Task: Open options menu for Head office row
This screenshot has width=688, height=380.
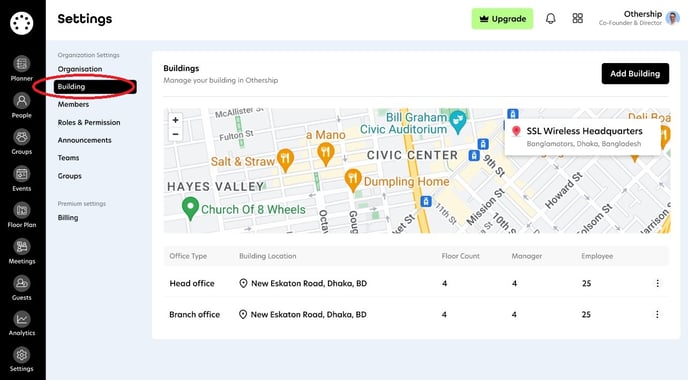Action: click(657, 283)
